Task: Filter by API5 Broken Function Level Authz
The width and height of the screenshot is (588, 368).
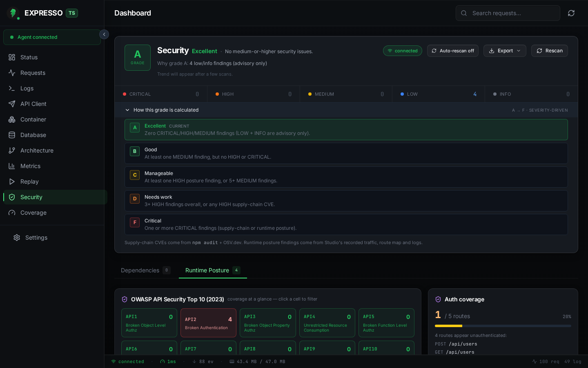Action: (x=386, y=323)
